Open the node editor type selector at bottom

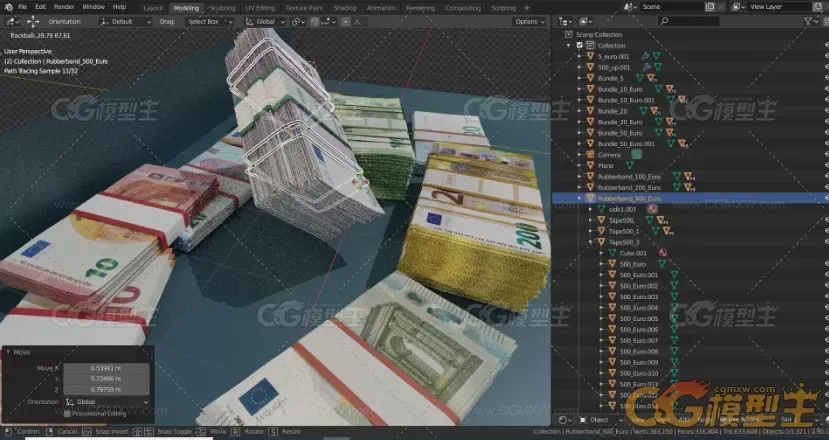[565, 420]
